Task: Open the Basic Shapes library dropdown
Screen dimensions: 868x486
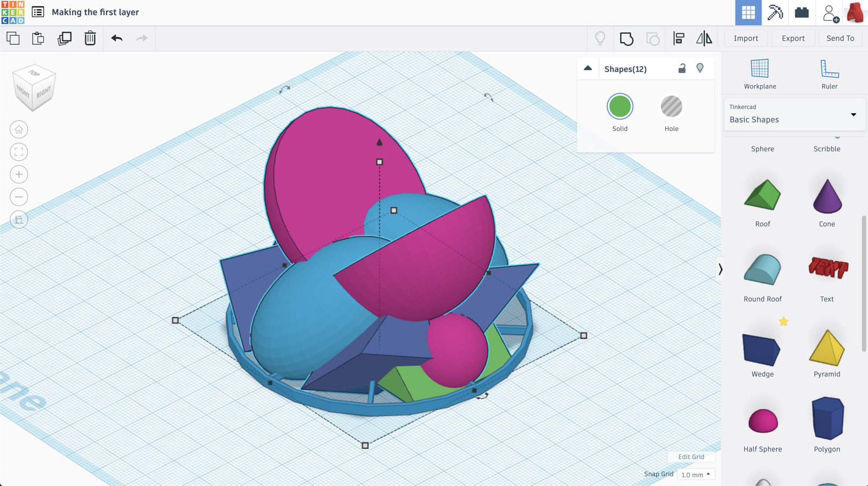Action: click(795, 114)
